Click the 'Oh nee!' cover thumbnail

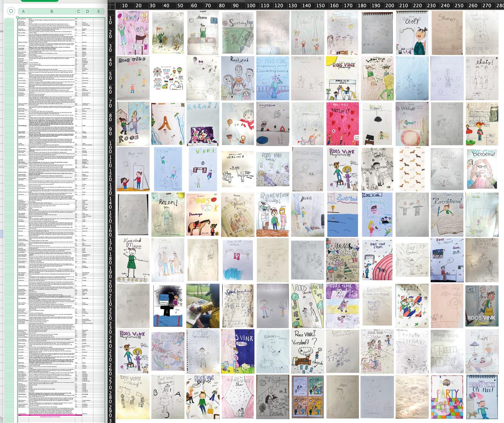(482, 397)
